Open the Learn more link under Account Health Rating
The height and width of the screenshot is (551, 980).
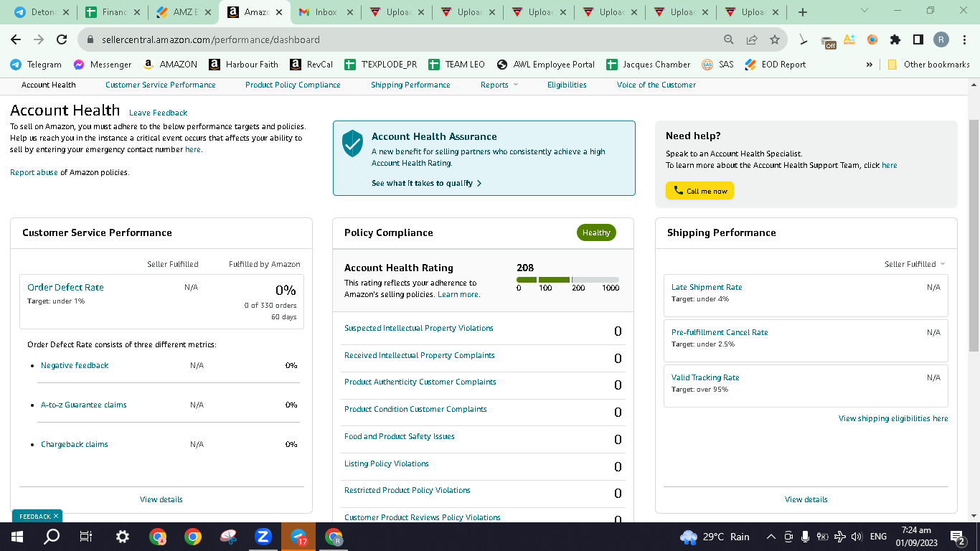point(458,294)
